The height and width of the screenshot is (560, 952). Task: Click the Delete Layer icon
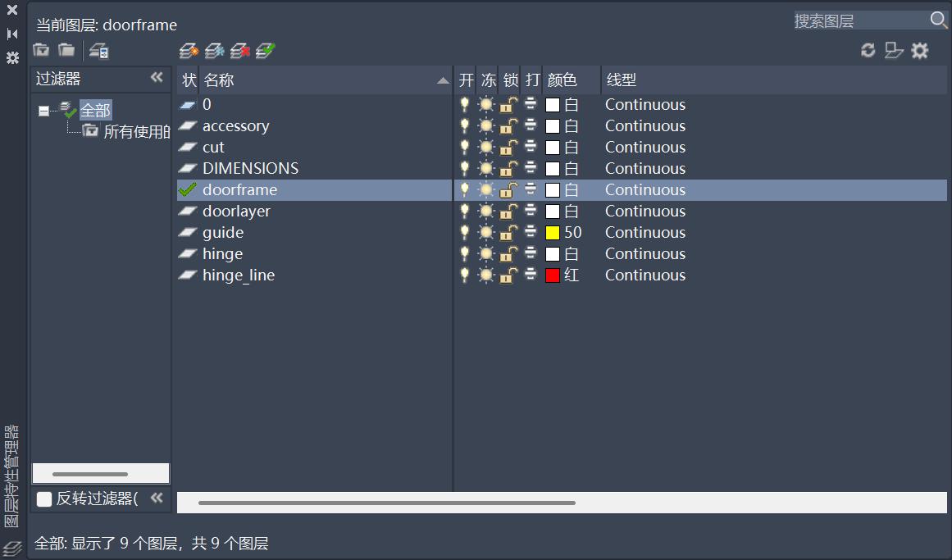(239, 51)
